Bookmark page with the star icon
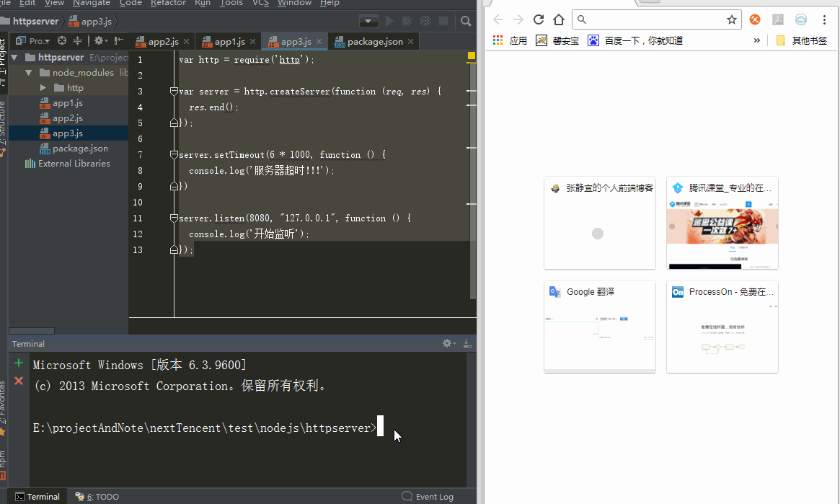The width and height of the screenshot is (840, 504). click(731, 19)
